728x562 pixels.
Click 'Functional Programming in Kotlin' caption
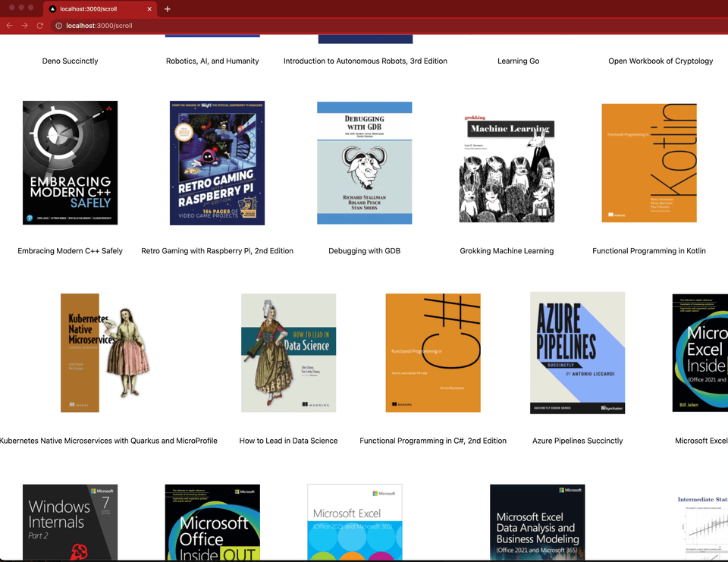pyautogui.click(x=649, y=251)
